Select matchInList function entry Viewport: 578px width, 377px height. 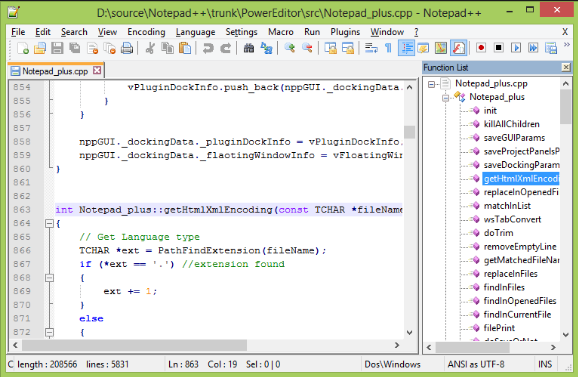[507, 206]
